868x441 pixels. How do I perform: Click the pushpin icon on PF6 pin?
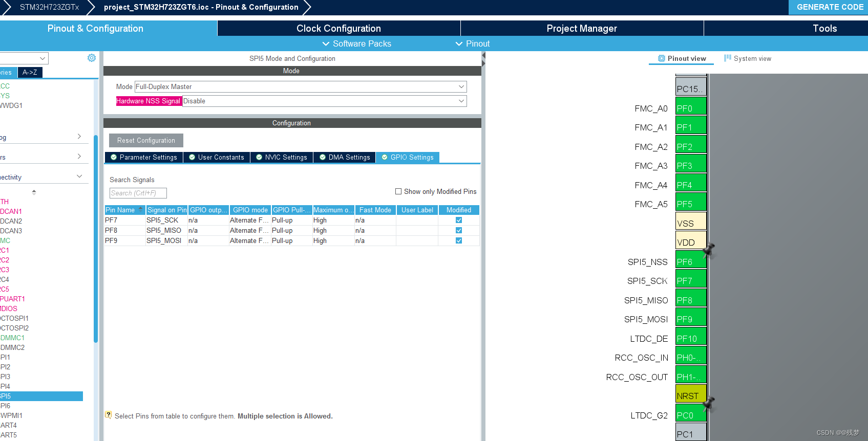point(709,250)
